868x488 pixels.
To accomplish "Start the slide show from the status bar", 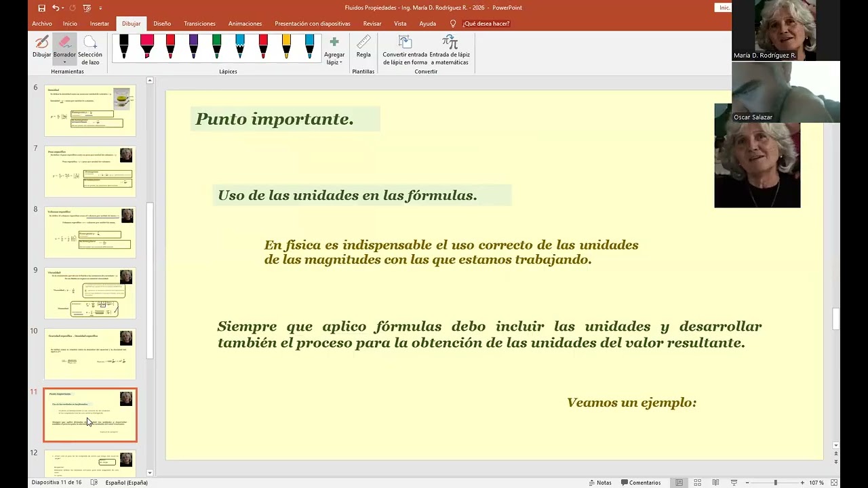I will click(x=734, y=483).
